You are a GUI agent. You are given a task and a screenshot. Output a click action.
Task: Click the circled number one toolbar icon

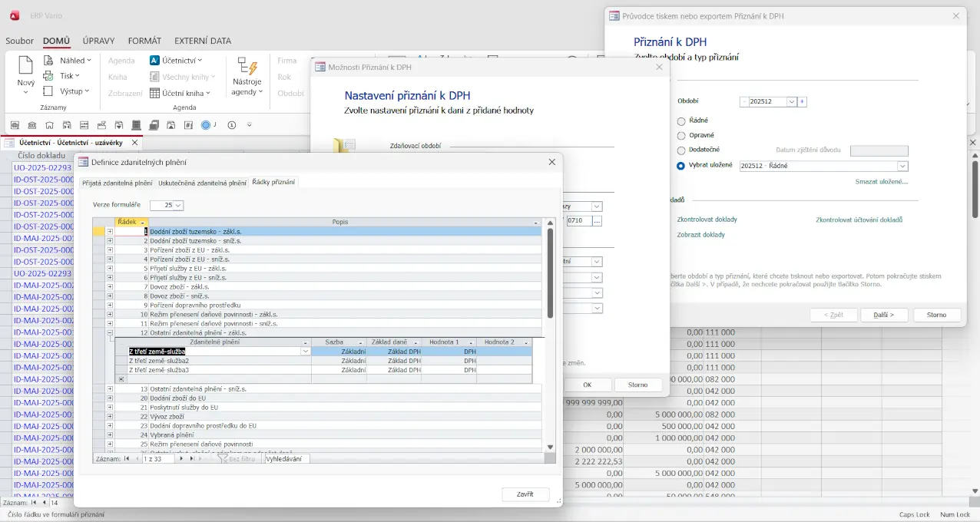point(231,125)
